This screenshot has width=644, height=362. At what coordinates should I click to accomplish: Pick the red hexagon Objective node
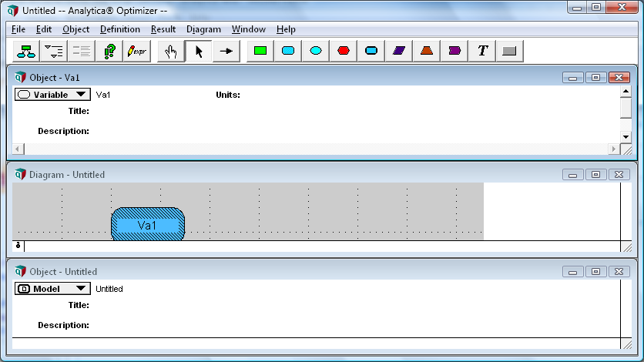[x=344, y=52]
